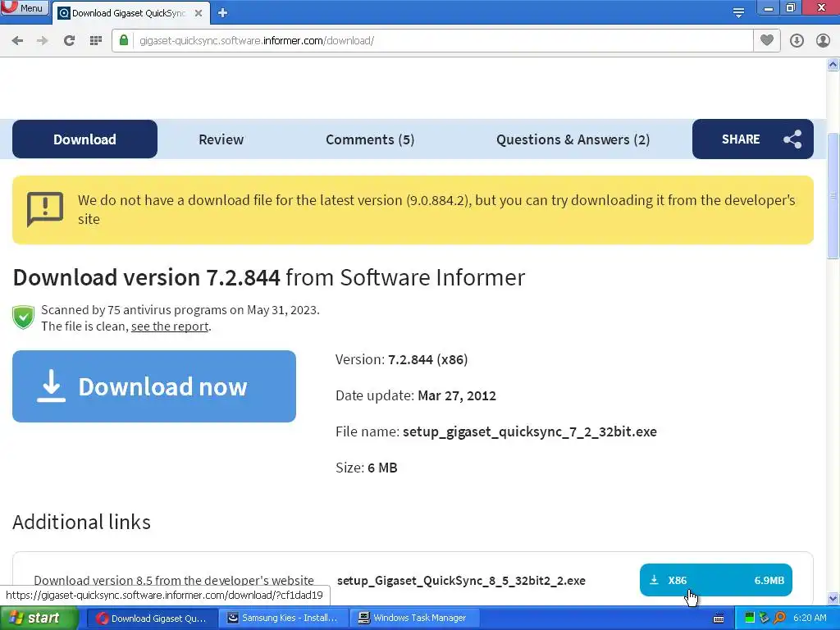
Task: Go forward with the forward arrow
Action: tap(43, 41)
